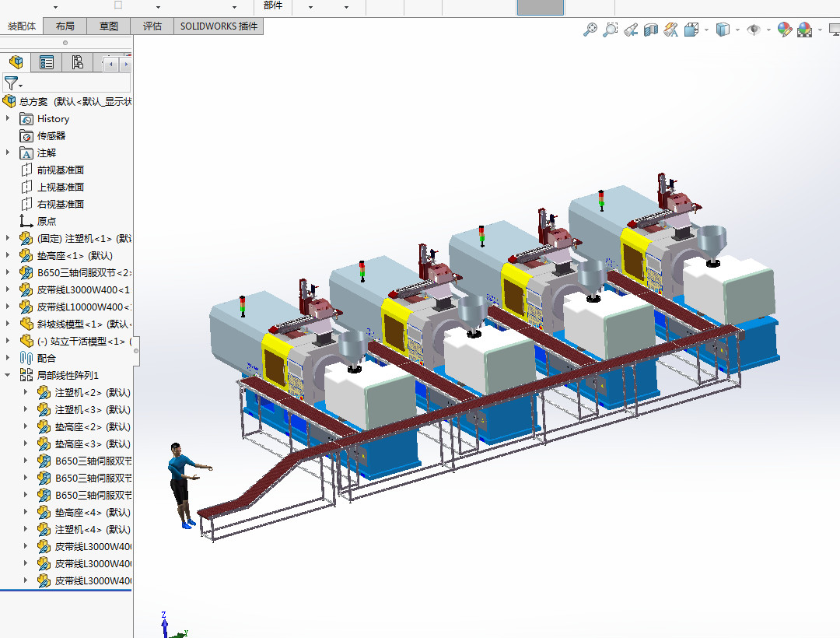Select the 总方案 top-level assembly node
The width and height of the screenshot is (840, 638).
[68, 101]
